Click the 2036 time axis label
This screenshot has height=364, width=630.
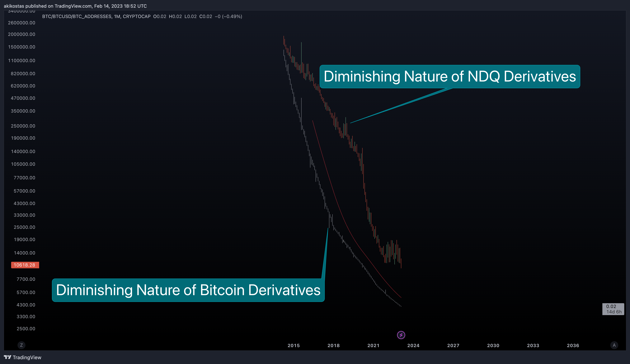coord(573,346)
